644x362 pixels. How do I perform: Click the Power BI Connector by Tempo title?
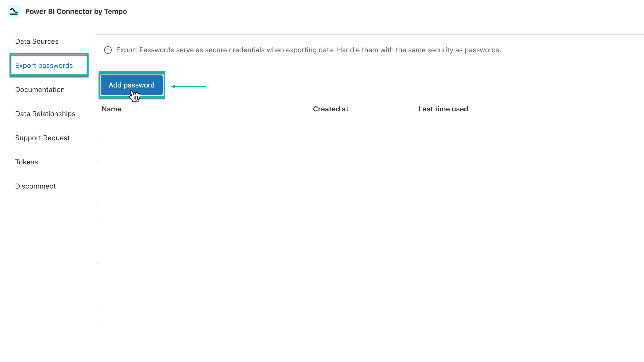pyautogui.click(x=76, y=11)
